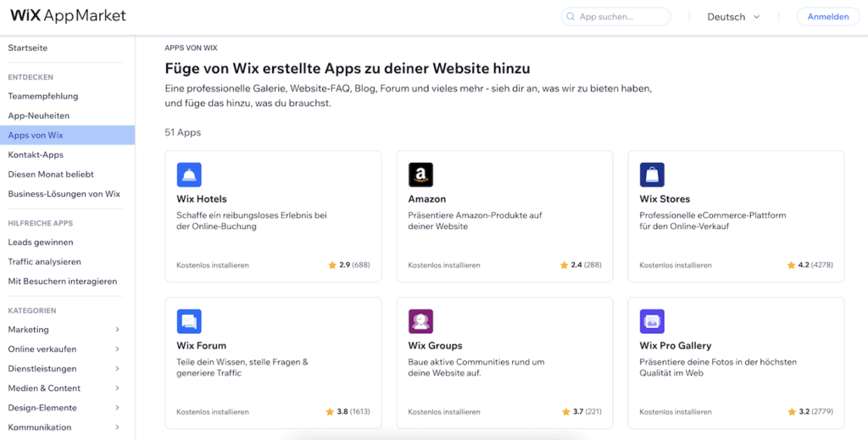Click Kostenlos installieren for Amazon
868x440 pixels.
(444, 265)
